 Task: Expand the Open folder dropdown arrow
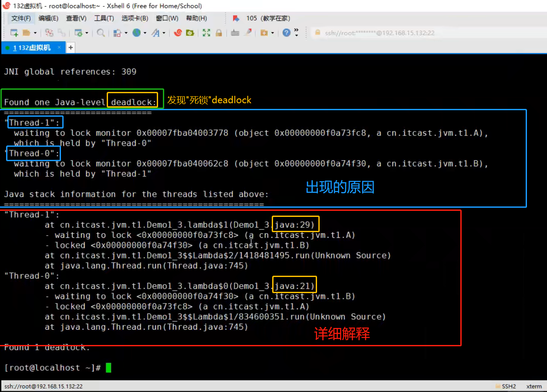(x=35, y=33)
